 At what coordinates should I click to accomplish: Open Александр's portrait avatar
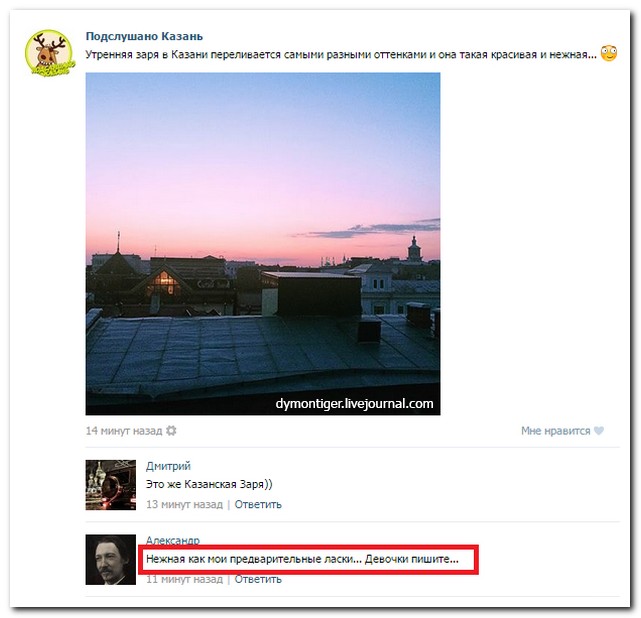pyautogui.click(x=111, y=560)
